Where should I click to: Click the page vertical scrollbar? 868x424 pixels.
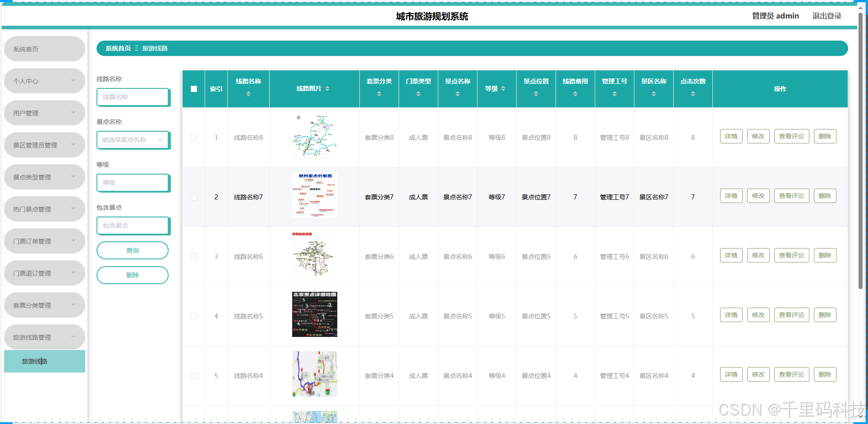click(x=860, y=150)
